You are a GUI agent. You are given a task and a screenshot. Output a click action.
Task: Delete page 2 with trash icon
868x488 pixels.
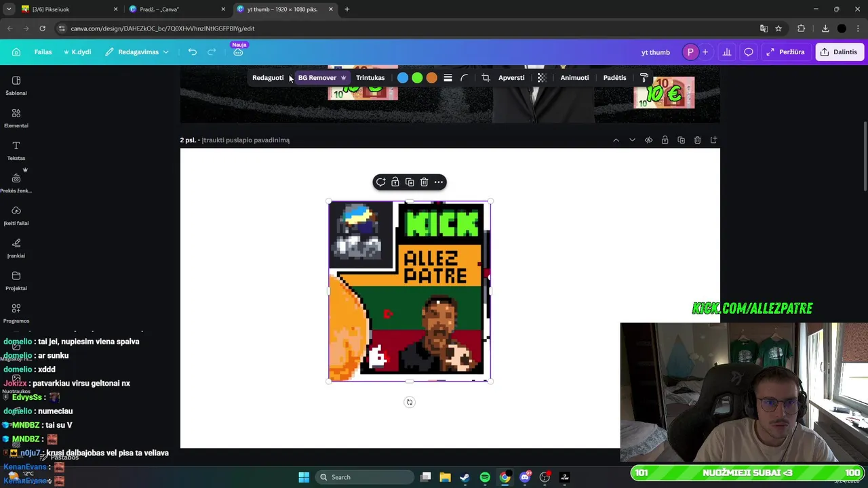pyautogui.click(x=697, y=140)
